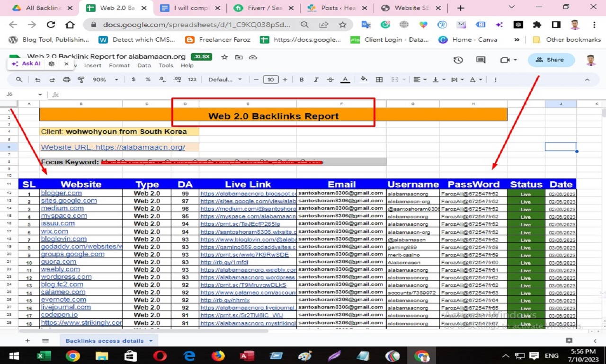Viewport: 606px width, 364px height.
Task: Activate the paint format tool
Action: [x=81, y=80]
